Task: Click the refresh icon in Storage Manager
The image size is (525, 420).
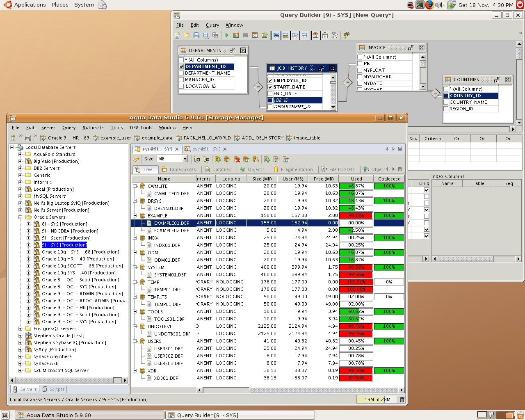Action: point(136,159)
